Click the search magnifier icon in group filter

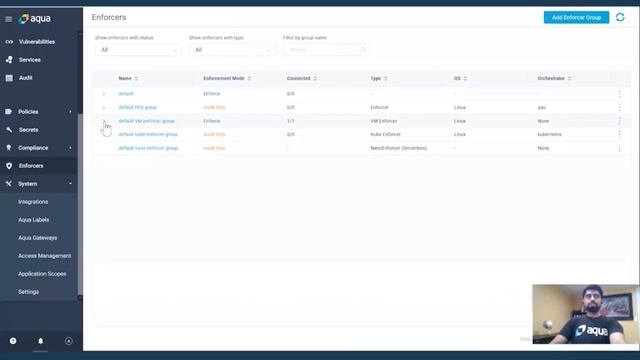coord(363,50)
